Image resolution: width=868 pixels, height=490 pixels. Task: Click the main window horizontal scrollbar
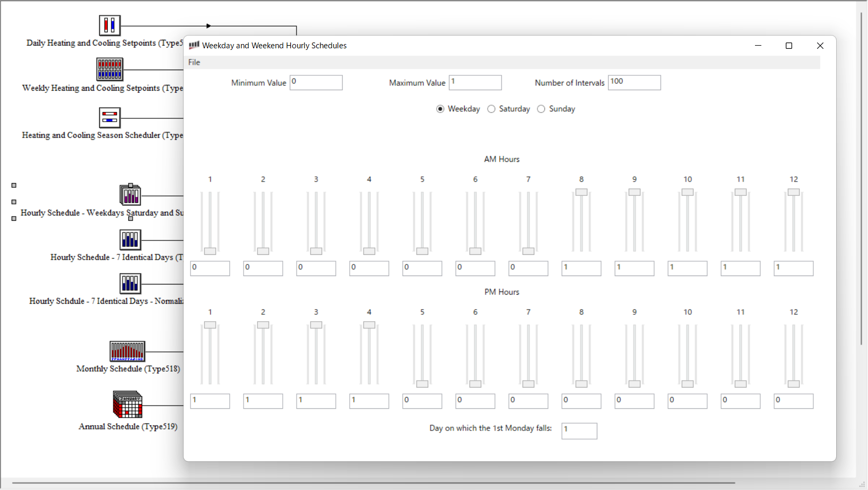(373, 483)
